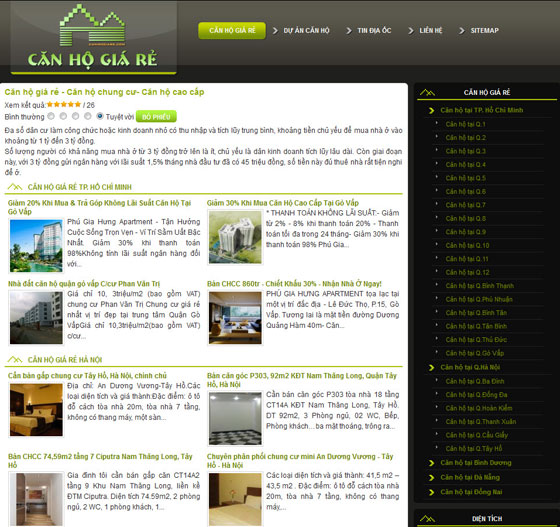Click the star rating icons

pos(64,104)
